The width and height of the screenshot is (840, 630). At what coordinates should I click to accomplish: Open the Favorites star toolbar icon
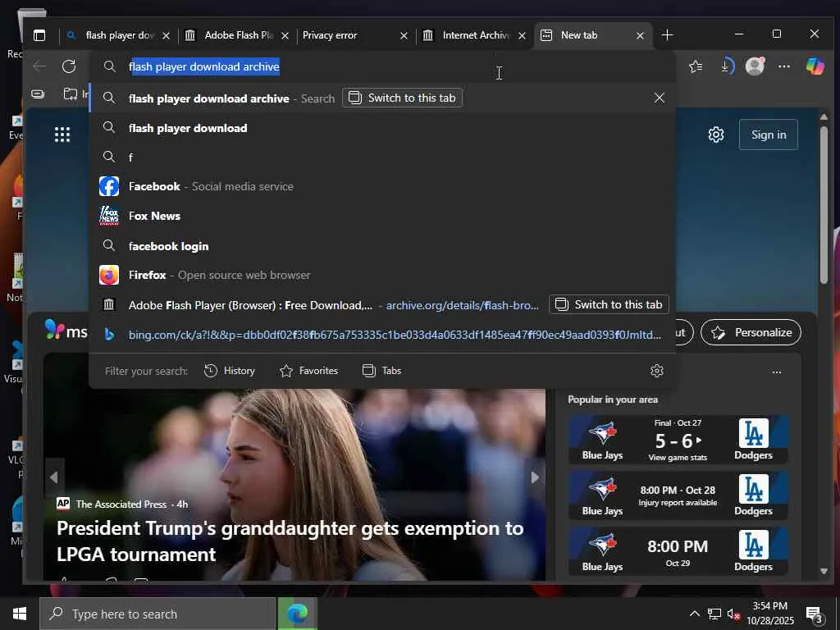[696, 66]
